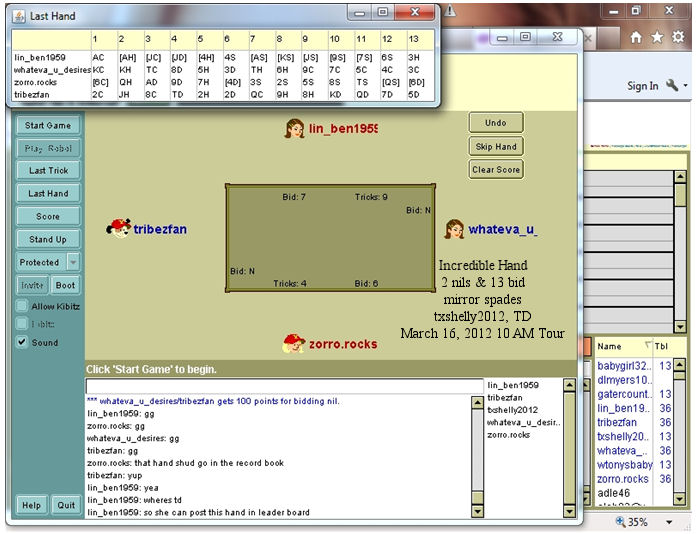Click tribezfan's red hat avatar
The height and width of the screenshot is (534, 699).
pyautogui.click(x=120, y=228)
